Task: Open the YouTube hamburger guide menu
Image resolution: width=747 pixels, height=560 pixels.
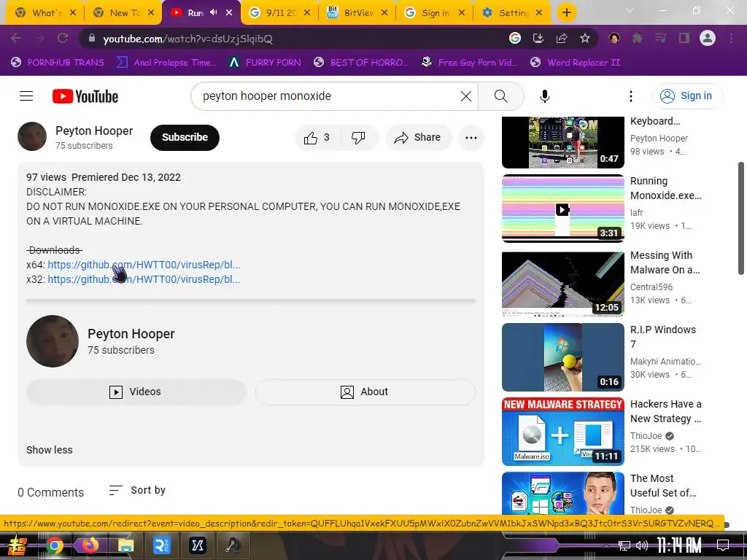Action: click(26, 96)
